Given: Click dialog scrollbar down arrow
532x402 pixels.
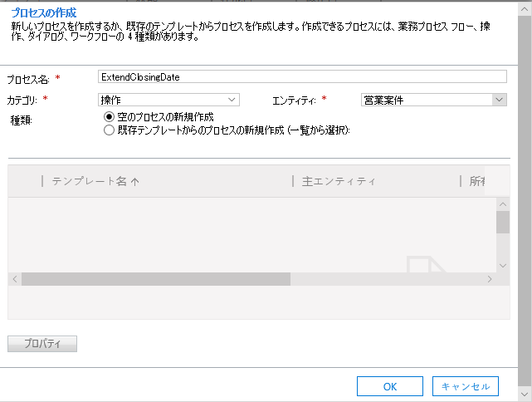Looking at the screenshot, I should pyautogui.click(x=525, y=395).
